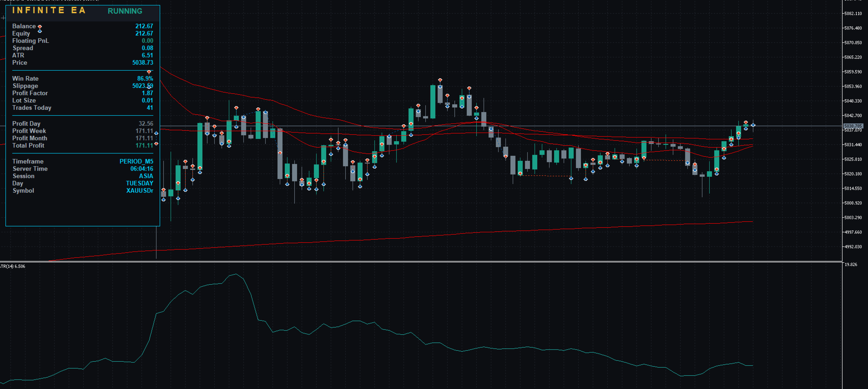Select the Win Rate value 86.9%
Image resolution: width=868 pixels, height=389 pixels.
(x=145, y=79)
